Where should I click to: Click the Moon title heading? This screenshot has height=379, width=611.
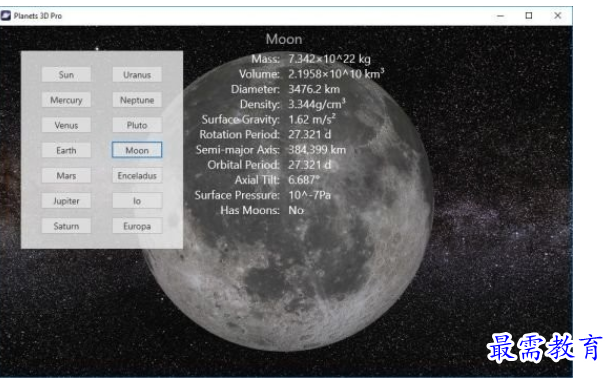[284, 39]
